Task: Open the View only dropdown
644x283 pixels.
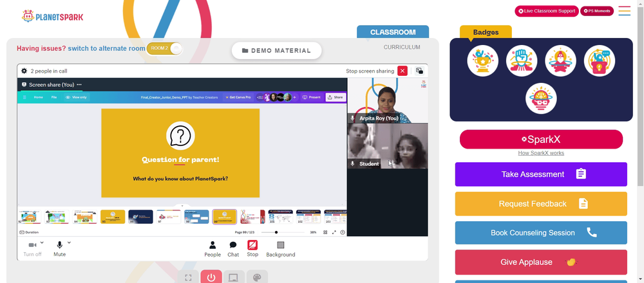Action: (76, 97)
